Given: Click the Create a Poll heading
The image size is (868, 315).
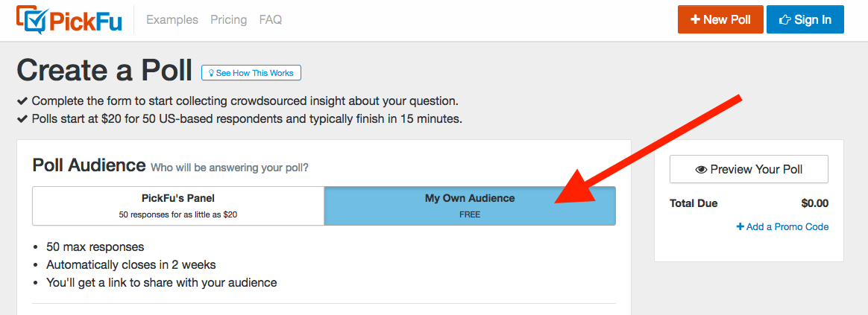Looking at the screenshot, I should (x=104, y=71).
